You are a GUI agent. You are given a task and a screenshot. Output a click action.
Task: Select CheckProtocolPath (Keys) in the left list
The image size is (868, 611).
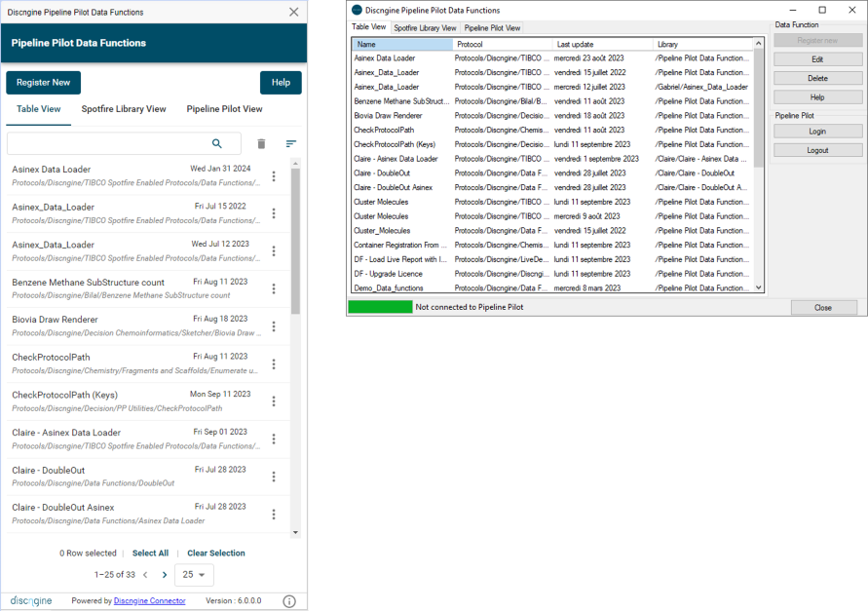point(148,401)
